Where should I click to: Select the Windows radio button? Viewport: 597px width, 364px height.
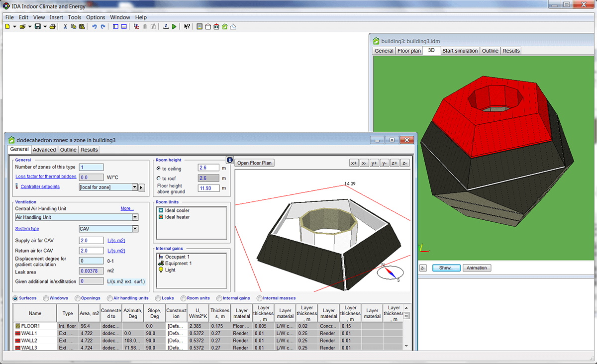point(46,298)
